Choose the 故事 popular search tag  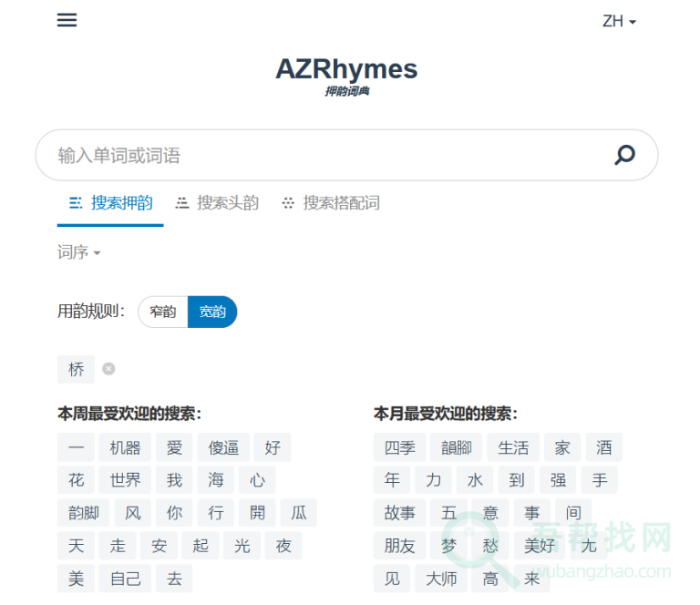tap(399, 513)
